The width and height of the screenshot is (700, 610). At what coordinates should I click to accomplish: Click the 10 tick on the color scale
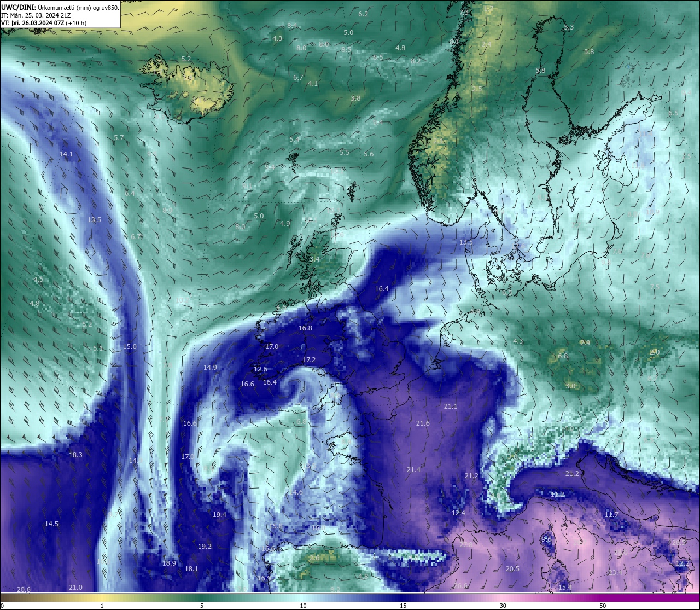pyautogui.click(x=303, y=606)
